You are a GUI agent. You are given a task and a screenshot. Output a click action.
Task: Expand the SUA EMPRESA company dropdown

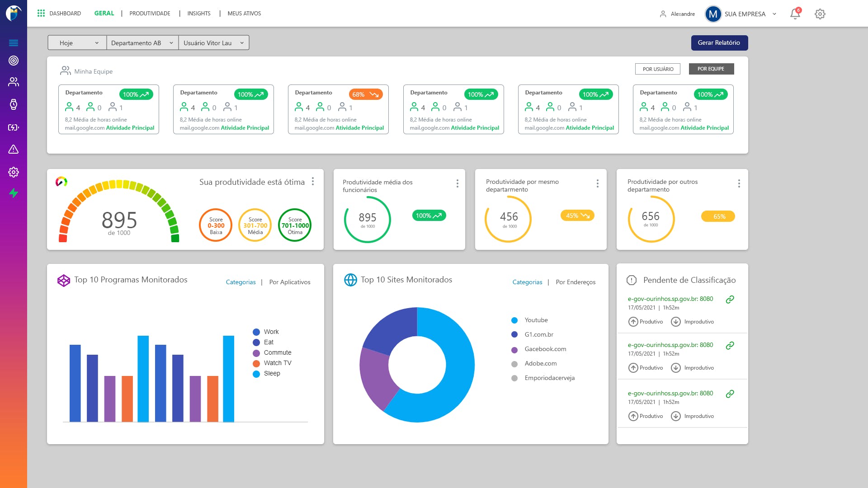point(774,14)
